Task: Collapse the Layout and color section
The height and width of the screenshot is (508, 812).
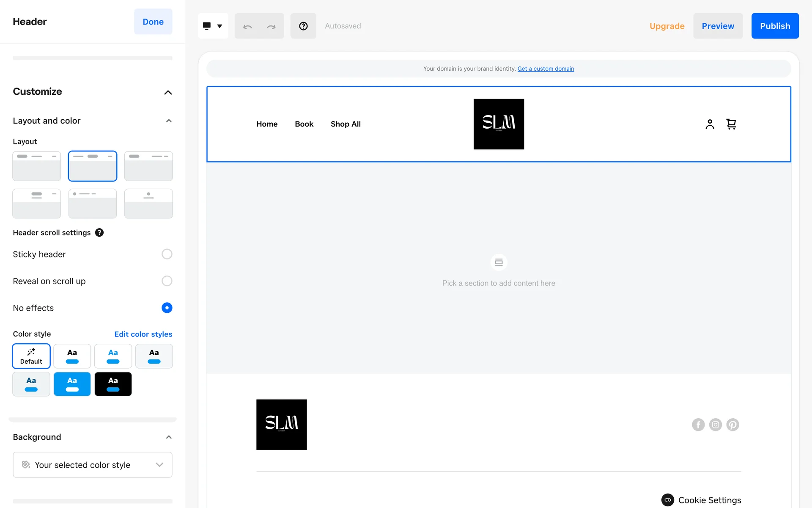Action: (169, 121)
